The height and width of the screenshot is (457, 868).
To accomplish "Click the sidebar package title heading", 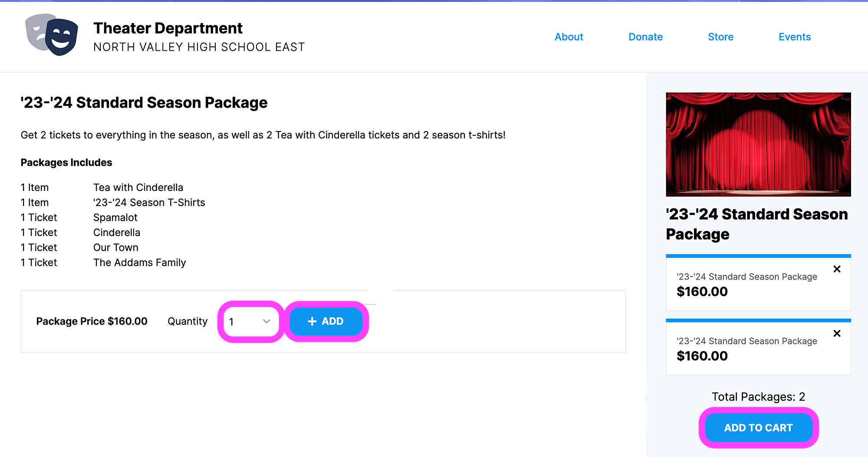I will 757,224.
